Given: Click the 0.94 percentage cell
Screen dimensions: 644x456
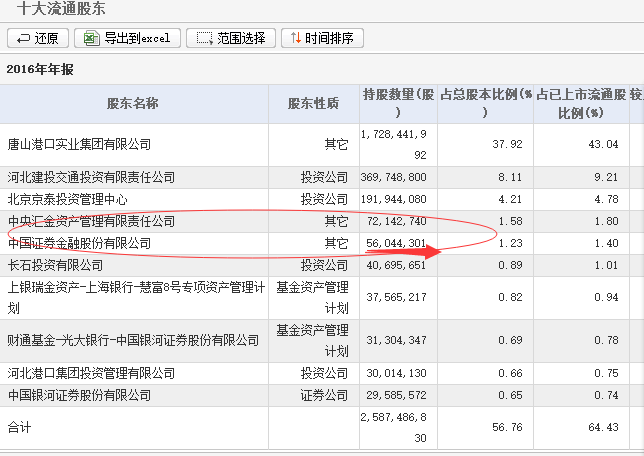Looking at the screenshot, I should [x=606, y=297].
